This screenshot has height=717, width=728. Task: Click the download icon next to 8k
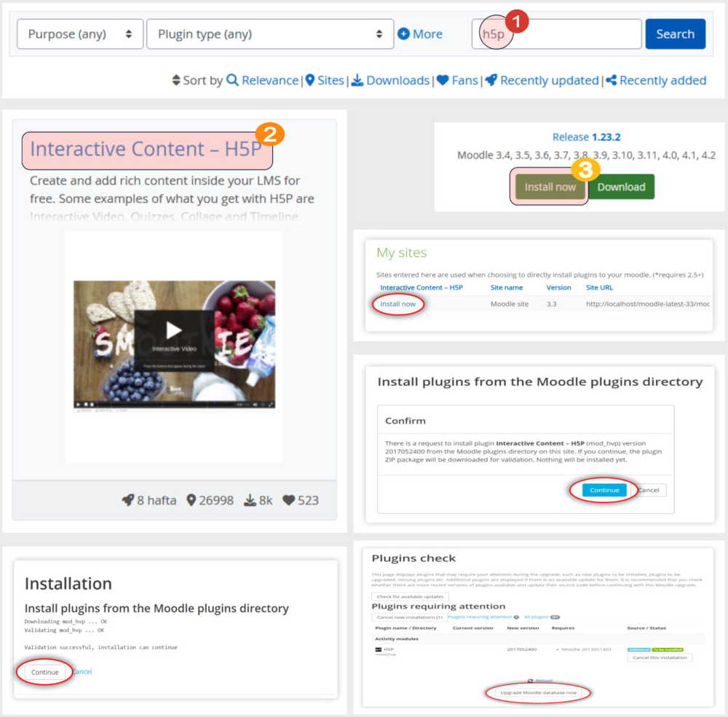click(250, 500)
